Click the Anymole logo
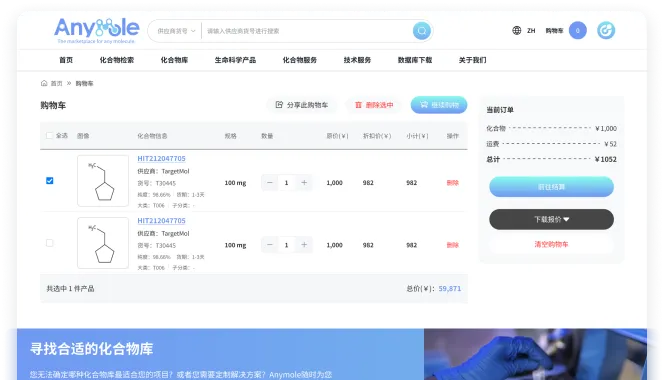The height and width of the screenshot is (380, 664). [96, 31]
